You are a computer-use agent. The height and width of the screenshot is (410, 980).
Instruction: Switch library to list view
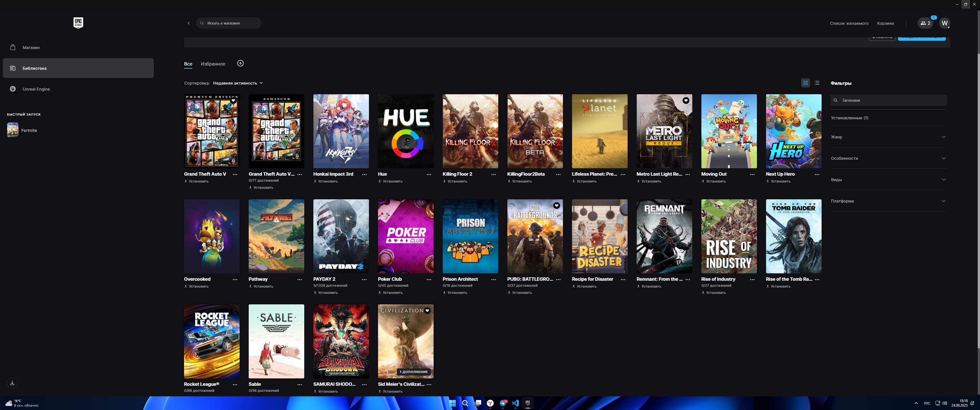[x=817, y=83]
